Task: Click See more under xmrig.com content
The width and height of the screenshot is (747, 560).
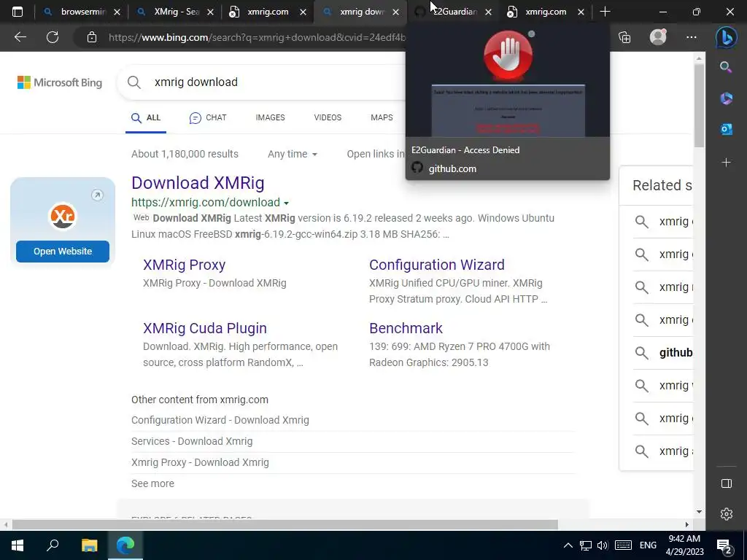Action: (x=152, y=483)
